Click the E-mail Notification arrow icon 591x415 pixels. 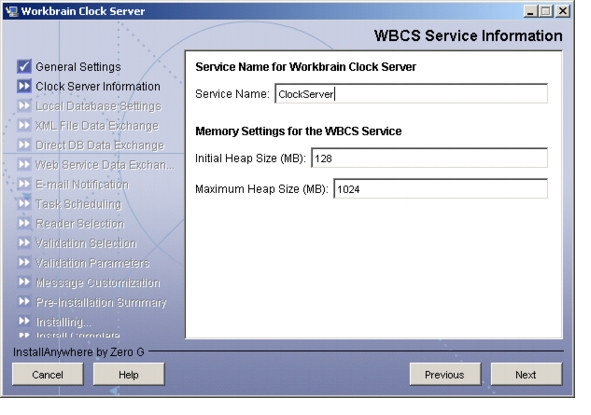point(24,184)
